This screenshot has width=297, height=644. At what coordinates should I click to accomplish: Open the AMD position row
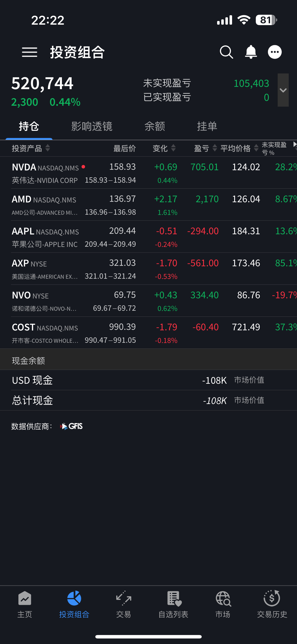[148, 205]
